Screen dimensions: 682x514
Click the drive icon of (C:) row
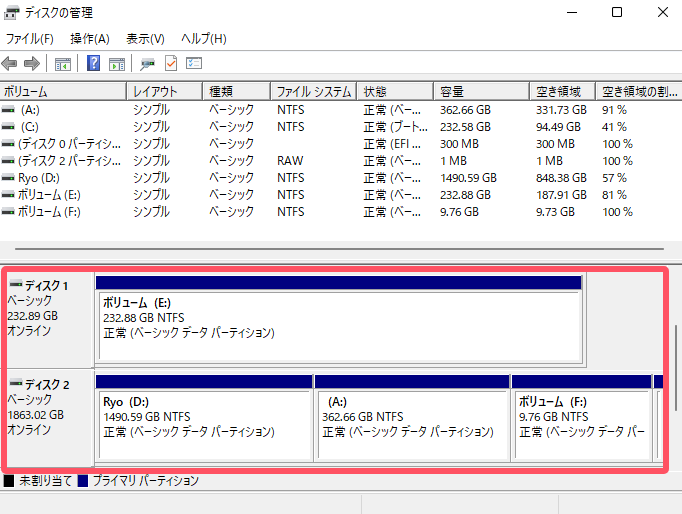(8, 127)
